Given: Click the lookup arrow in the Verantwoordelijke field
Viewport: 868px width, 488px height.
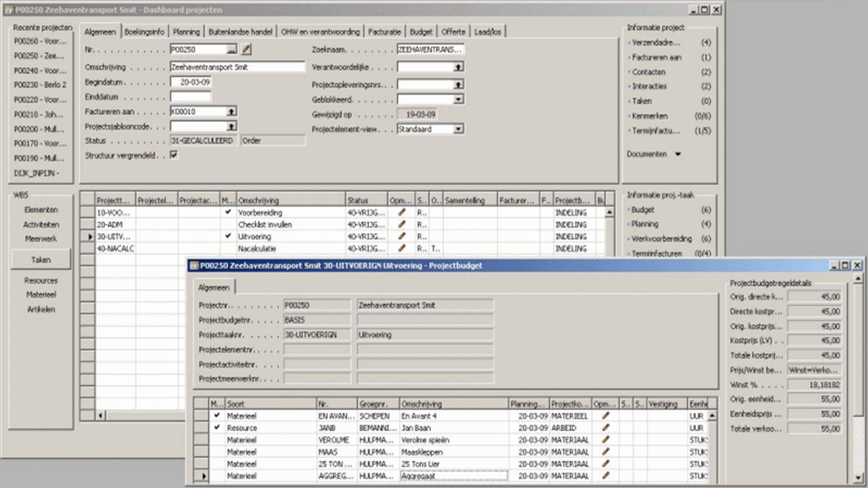Looking at the screenshot, I should click(x=458, y=67).
